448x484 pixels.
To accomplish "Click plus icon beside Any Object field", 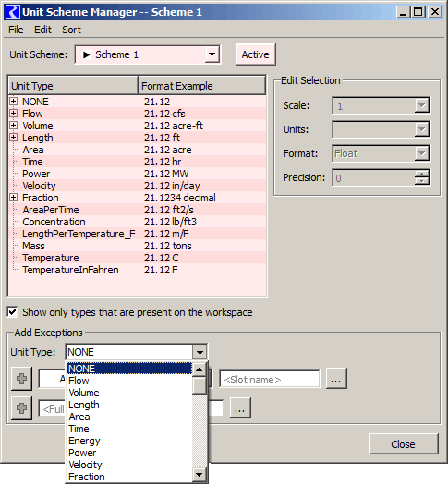I will [21, 379].
